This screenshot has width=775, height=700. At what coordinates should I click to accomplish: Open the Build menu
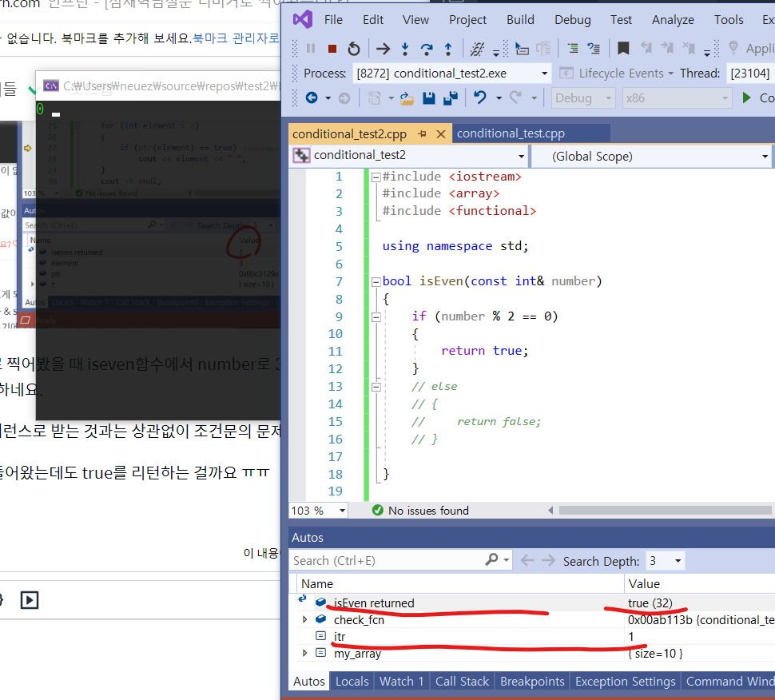click(520, 20)
